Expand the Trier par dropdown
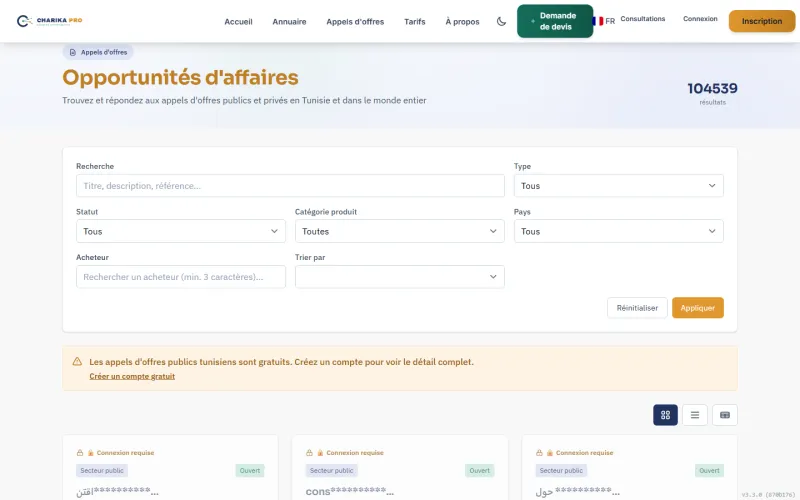800x500 pixels. (x=399, y=277)
